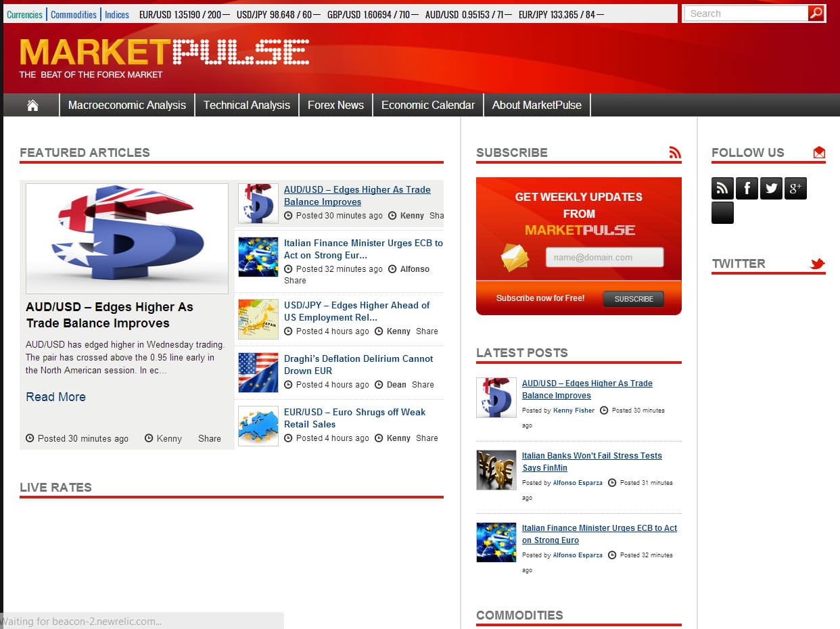Open the RSS feed icon beside Subscribe heading
This screenshot has height=629, width=840.
click(x=674, y=152)
